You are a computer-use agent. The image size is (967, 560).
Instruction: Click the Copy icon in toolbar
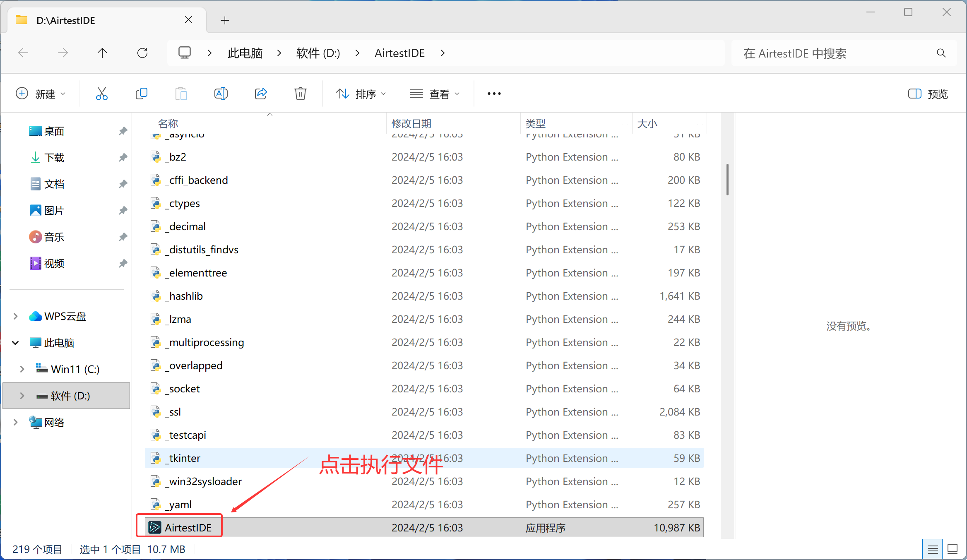tap(141, 94)
